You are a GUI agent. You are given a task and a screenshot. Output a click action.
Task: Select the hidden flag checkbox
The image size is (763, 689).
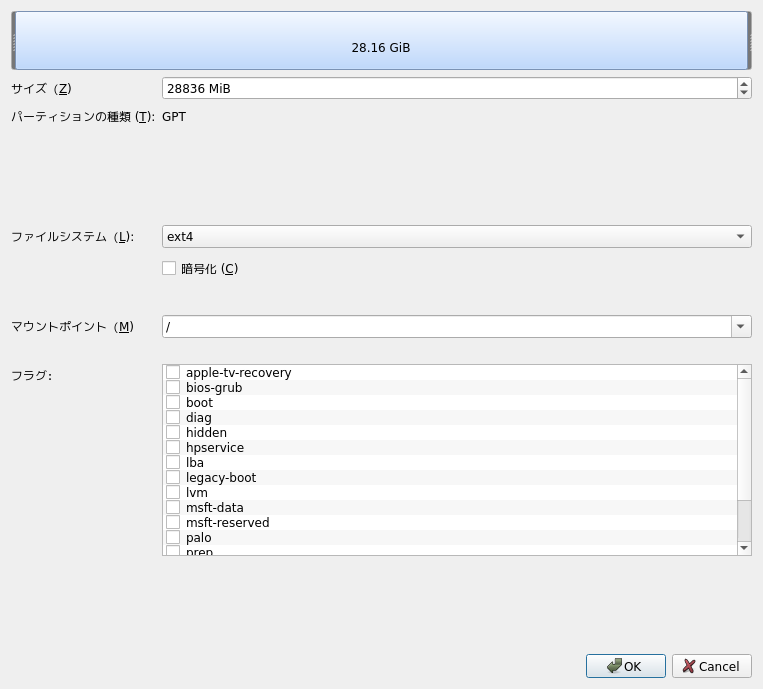(x=173, y=433)
